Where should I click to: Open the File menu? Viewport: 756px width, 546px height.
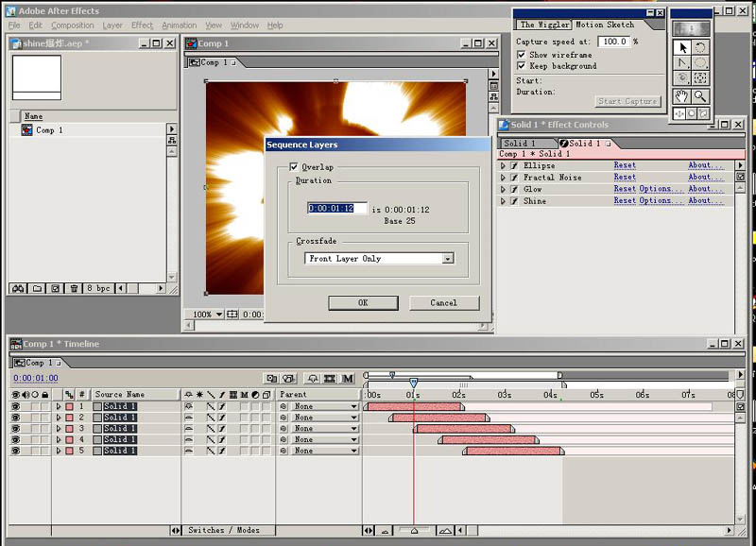coord(14,26)
